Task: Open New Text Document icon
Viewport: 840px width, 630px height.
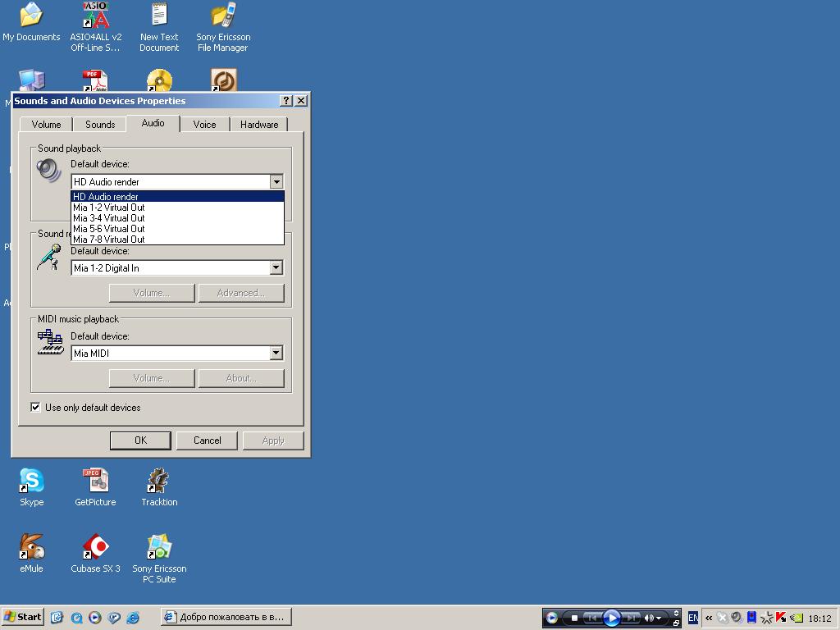Action: point(159,27)
